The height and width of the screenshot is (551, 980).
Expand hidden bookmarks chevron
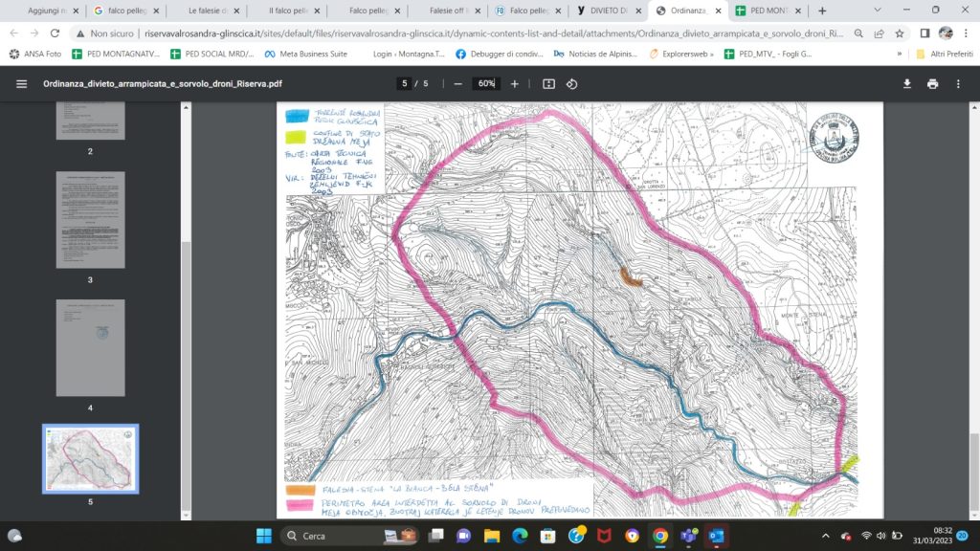tap(899, 55)
